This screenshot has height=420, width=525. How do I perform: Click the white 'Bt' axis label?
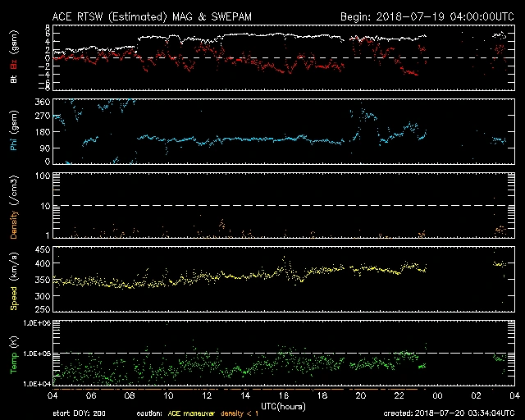click(14, 79)
